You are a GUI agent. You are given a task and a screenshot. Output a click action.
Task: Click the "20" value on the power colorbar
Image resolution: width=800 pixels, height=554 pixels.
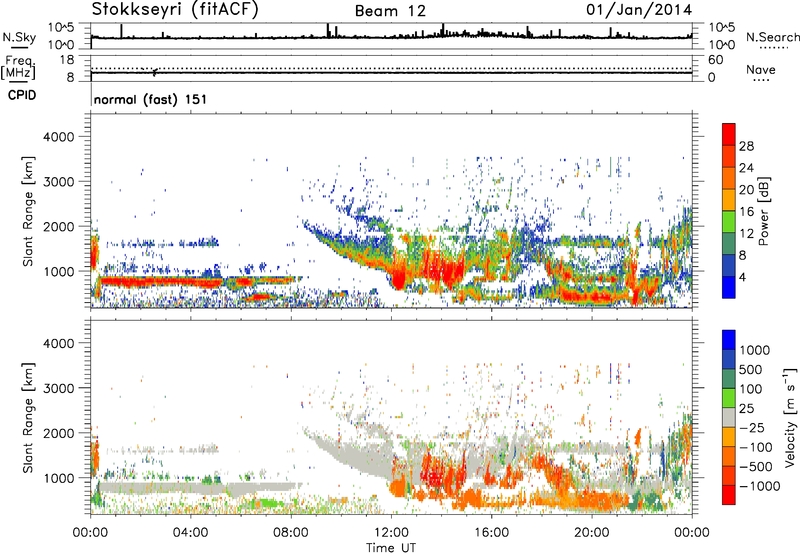tap(746, 190)
